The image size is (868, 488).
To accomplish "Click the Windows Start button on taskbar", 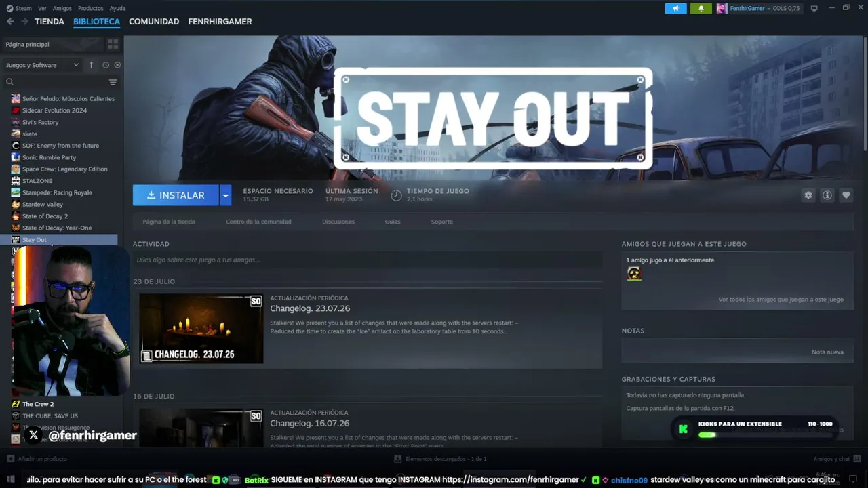I will 10,479.
